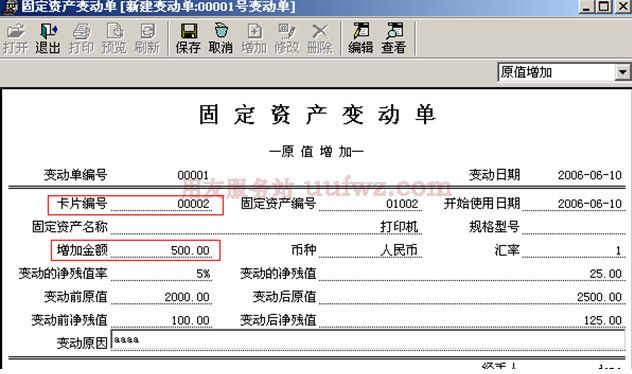This screenshot has width=632, height=374.
Task: Click the 增加 (Add) toolbar icon
Action: tap(254, 39)
